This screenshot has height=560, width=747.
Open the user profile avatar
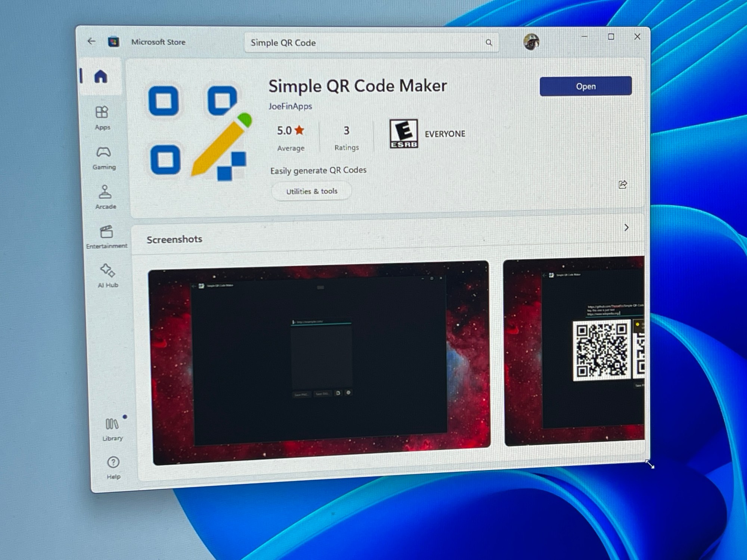531,42
